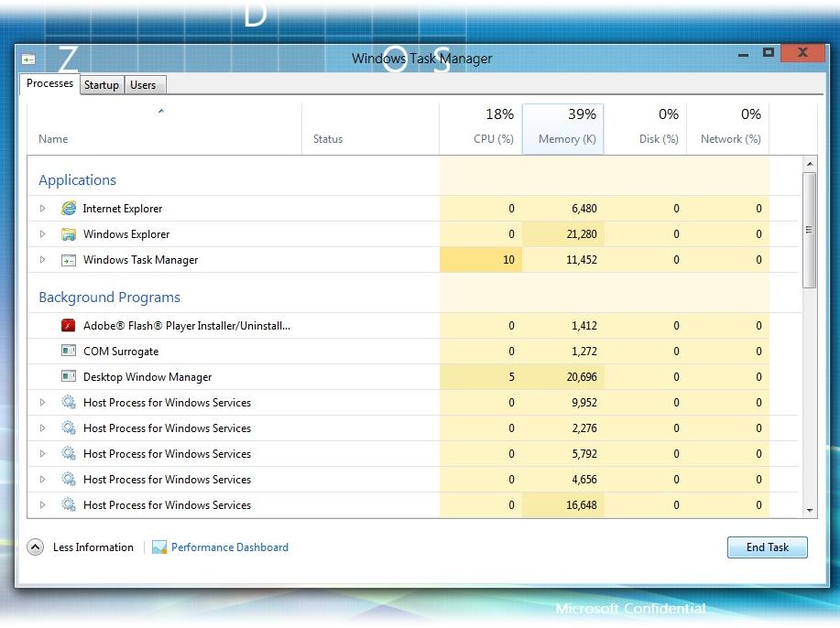Expand the Internet Explorer process group

42,208
